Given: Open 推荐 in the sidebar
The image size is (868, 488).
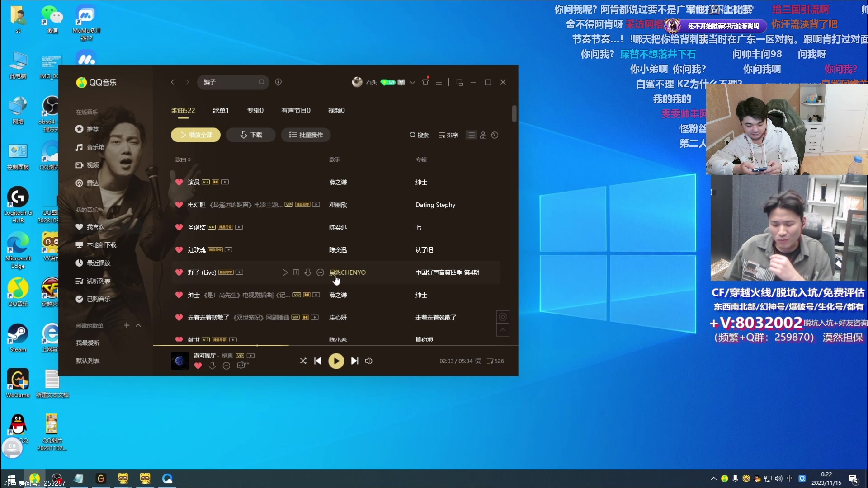Looking at the screenshot, I should click(x=87, y=129).
